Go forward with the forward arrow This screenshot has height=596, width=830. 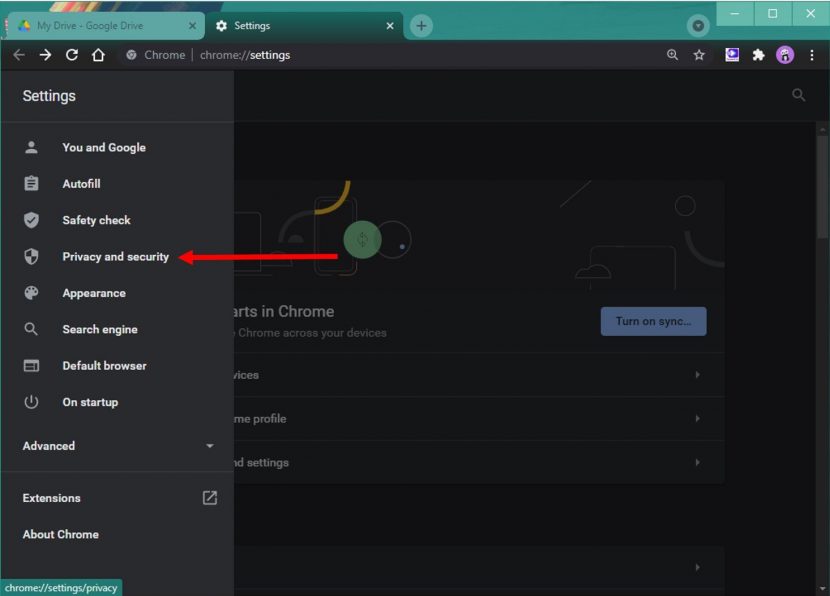click(46, 55)
